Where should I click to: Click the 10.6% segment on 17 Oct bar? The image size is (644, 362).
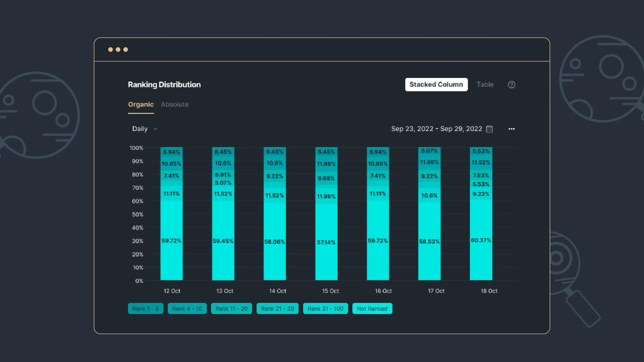pos(429,195)
